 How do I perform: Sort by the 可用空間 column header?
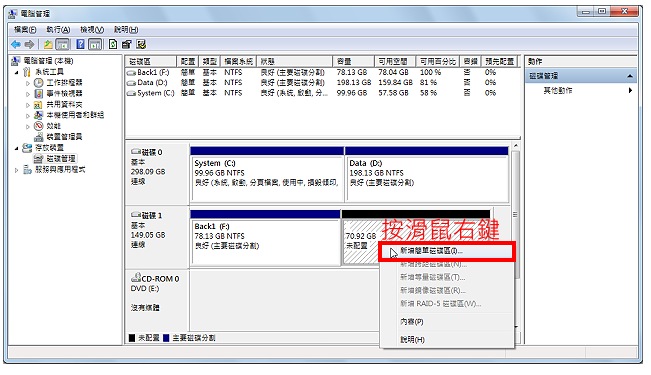(395, 61)
